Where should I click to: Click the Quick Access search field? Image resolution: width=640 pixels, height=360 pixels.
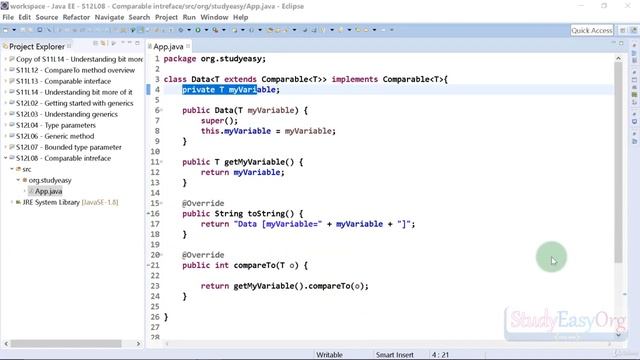pyautogui.click(x=592, y=30)
